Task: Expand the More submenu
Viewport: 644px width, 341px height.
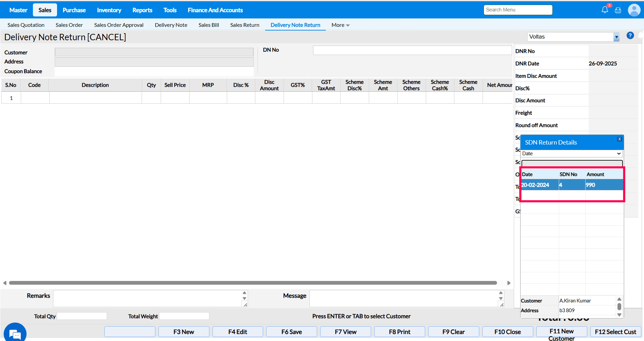Action: (x=340, y=25)
